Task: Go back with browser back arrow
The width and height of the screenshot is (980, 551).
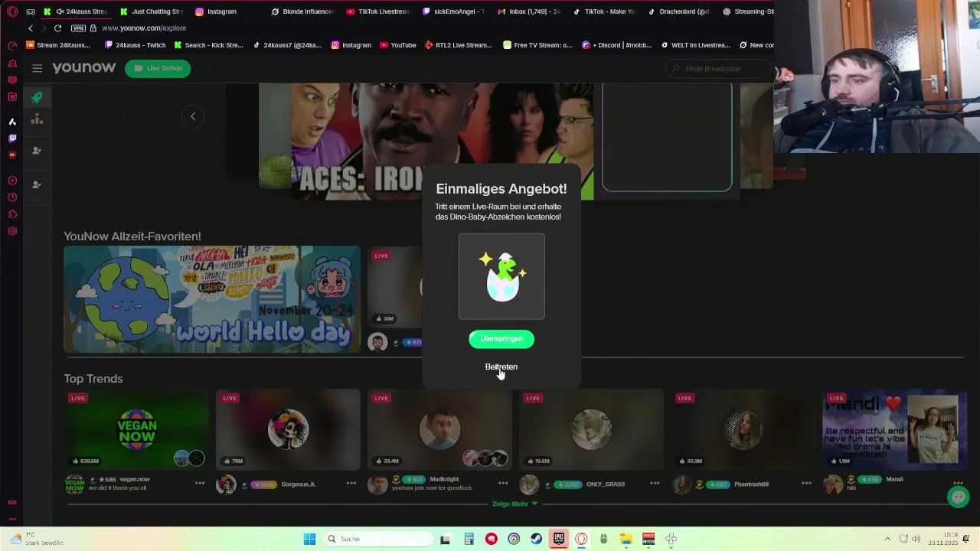Action: click(31, 28)
